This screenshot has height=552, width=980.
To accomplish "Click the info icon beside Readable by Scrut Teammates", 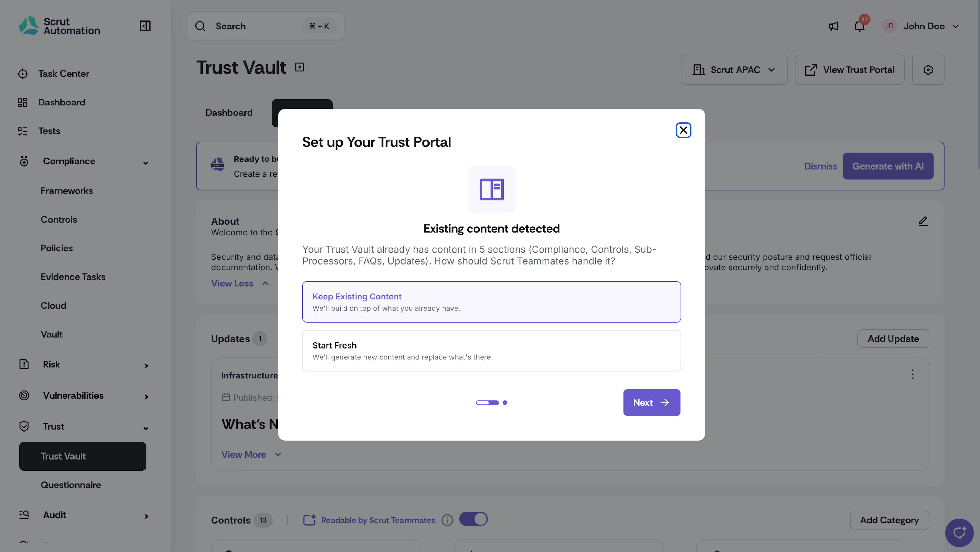I will click(x=447, y=520).
